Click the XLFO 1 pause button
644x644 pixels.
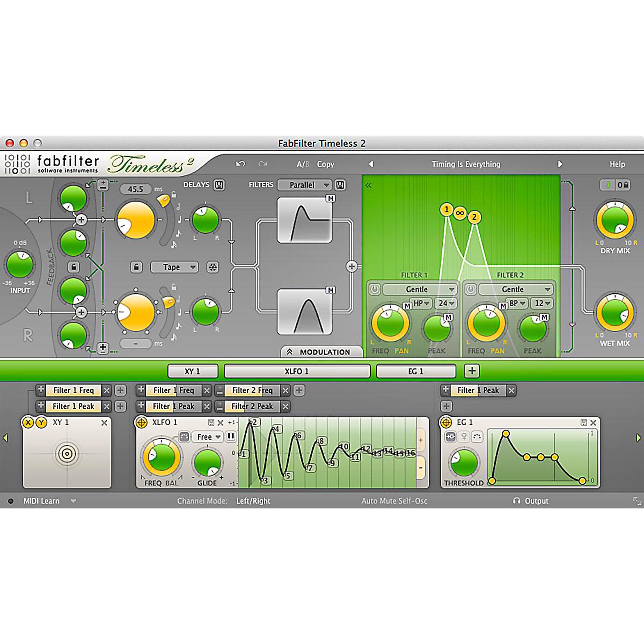click(x=230, y=436)
